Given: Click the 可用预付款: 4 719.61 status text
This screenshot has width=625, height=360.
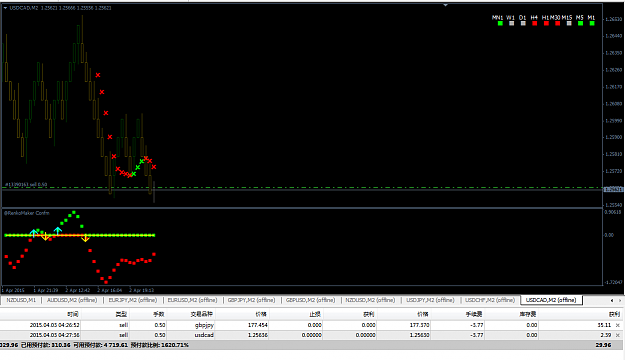Looking at the screenshot, I should [100, 345].
